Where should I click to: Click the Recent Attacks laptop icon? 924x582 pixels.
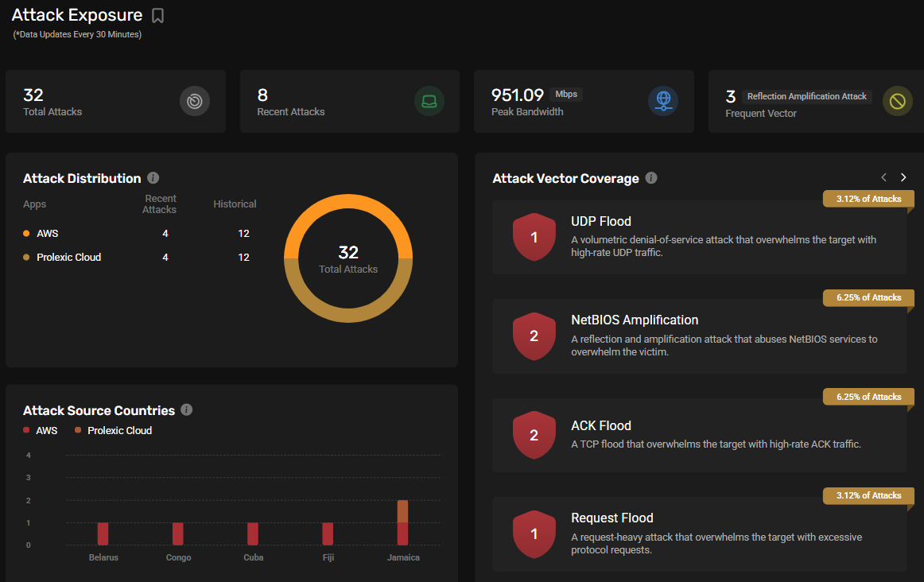tap(429, 101)
